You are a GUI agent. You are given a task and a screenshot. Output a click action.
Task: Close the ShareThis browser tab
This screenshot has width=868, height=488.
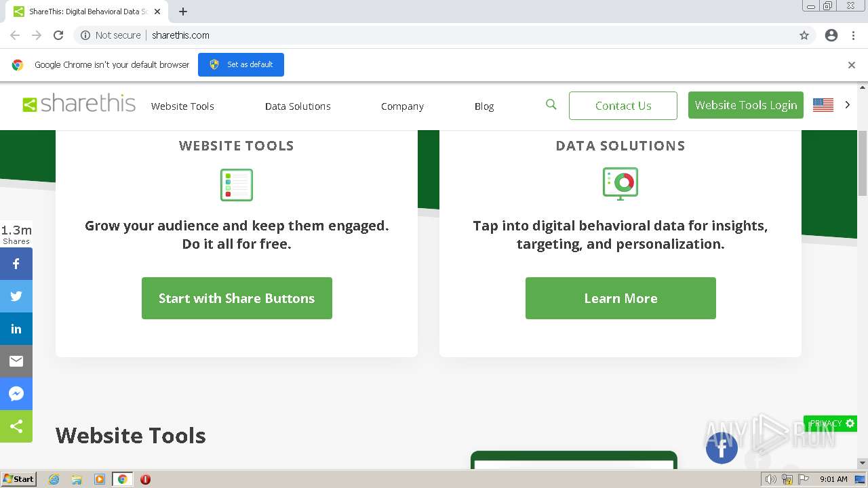pyautogui.click(x=158, y=12)
